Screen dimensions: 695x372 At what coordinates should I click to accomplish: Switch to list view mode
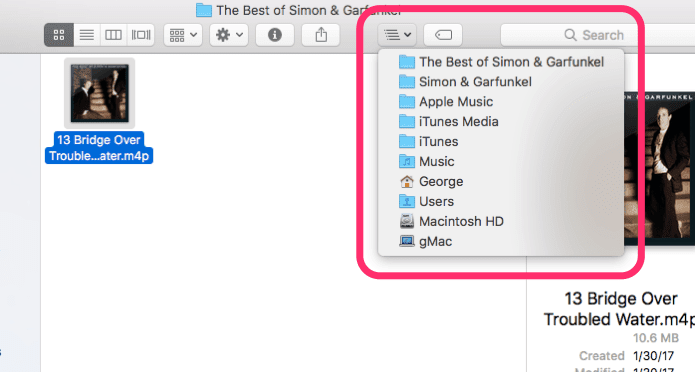86,35
